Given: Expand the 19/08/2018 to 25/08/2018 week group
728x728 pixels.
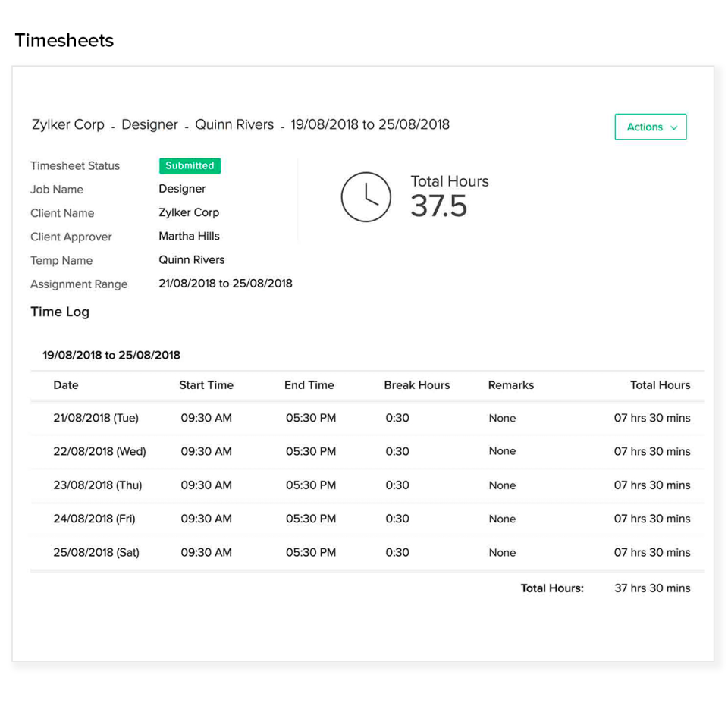Looking at the screenshot, I should point(111,355).
